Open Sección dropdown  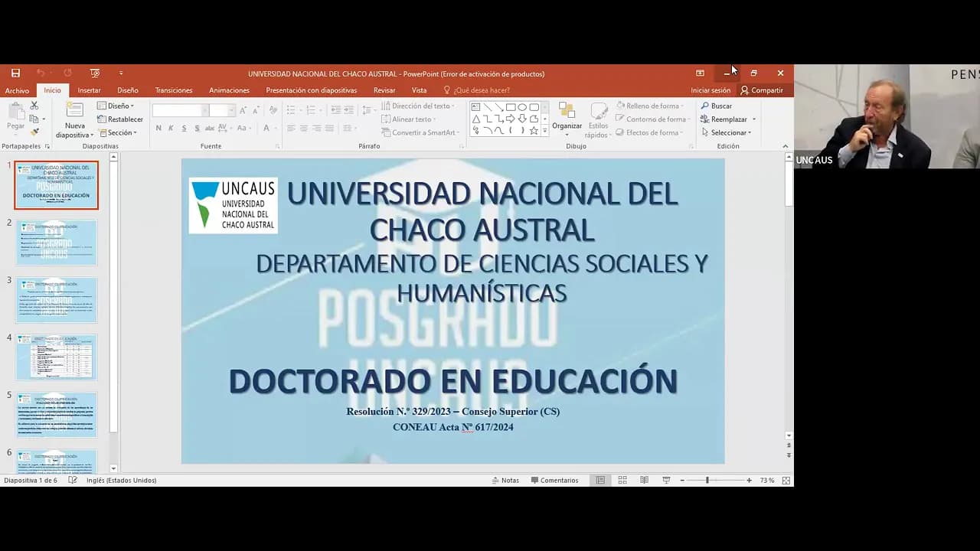[117, 133]
